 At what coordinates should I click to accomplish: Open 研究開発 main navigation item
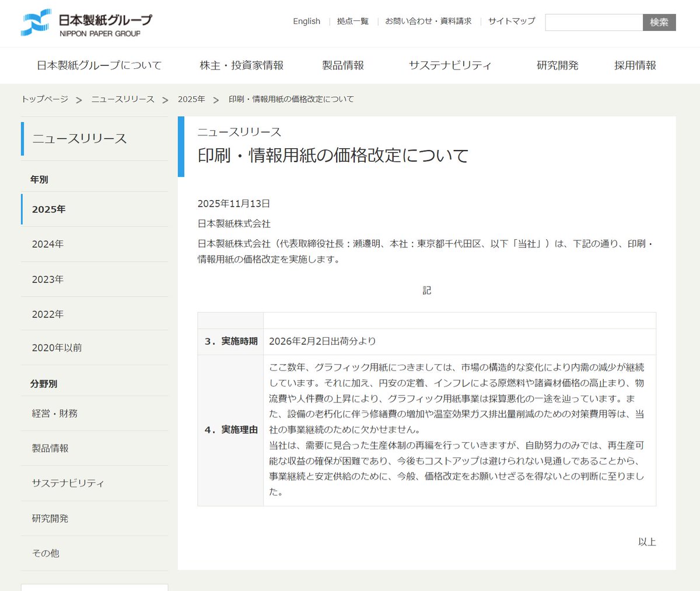pos(558,65)
